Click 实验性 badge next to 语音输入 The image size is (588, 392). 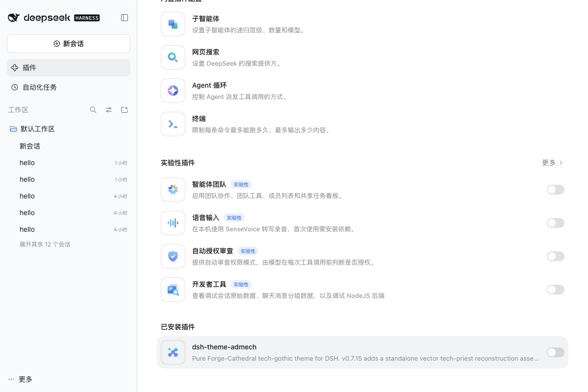coord(234,218)
